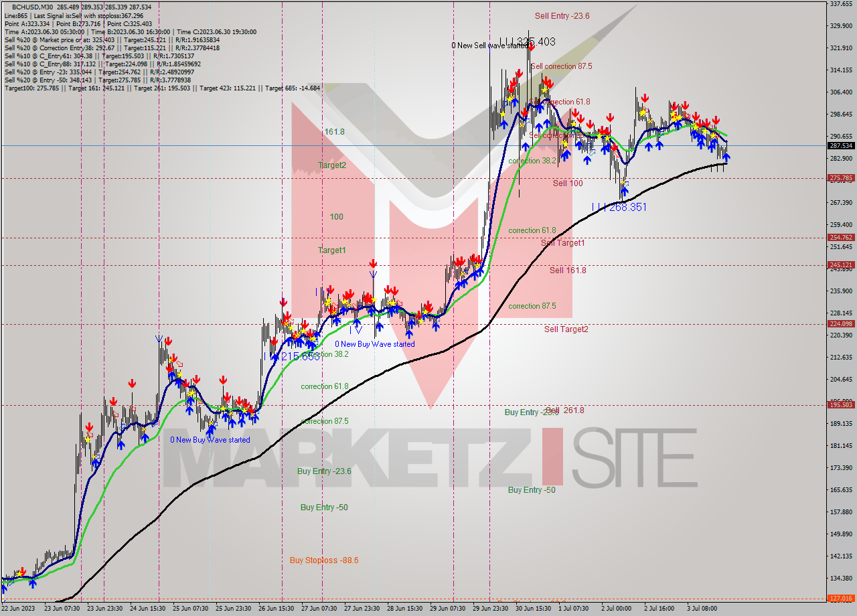Screen dimensions: 857x616
Task: Select the red 224.098 price tag
Action: pos(841,324)
